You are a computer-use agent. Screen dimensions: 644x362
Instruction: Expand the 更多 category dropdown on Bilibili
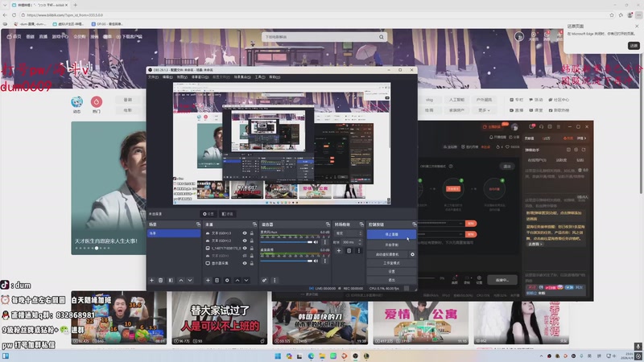(x=483, y=110)
